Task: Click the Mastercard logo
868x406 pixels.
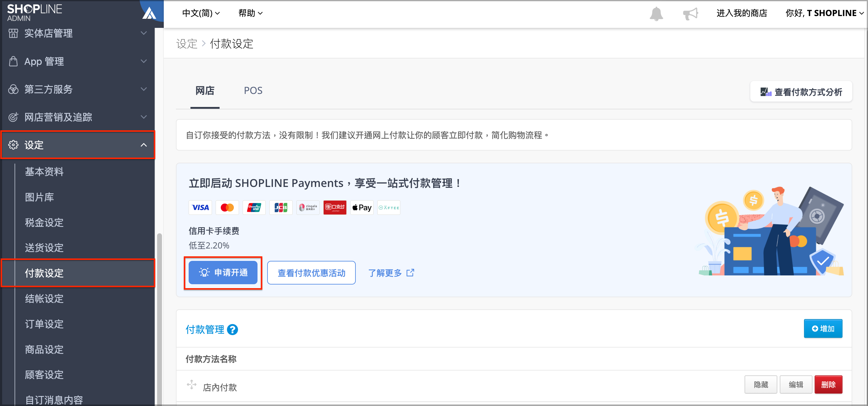Action: pyautogui.click(x=227, y=207)
